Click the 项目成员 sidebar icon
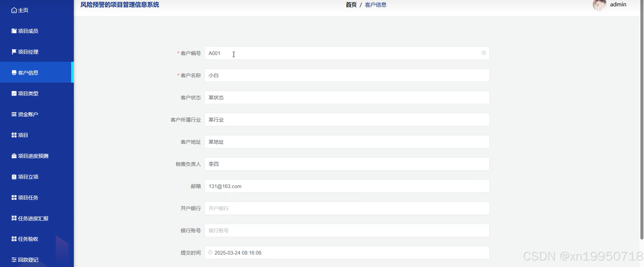The width and height of the screenshot is (644, 267). click(x=14, y=31)
